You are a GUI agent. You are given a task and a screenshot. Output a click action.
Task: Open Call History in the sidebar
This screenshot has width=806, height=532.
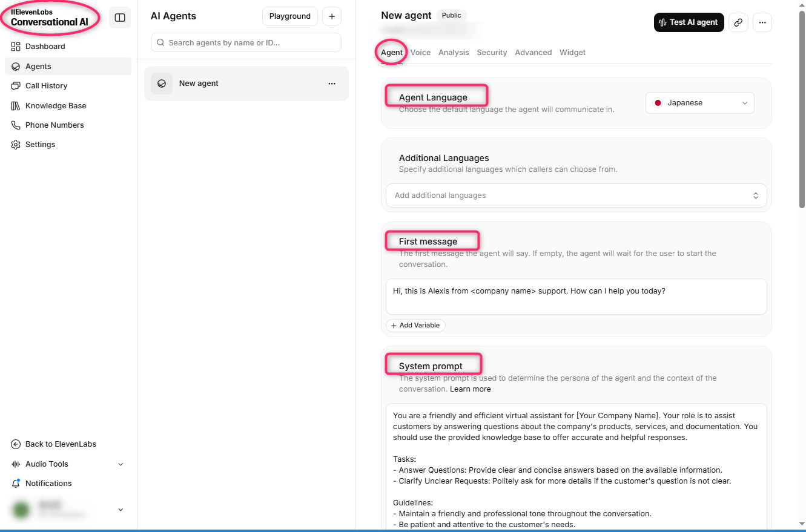pos(68,86)
